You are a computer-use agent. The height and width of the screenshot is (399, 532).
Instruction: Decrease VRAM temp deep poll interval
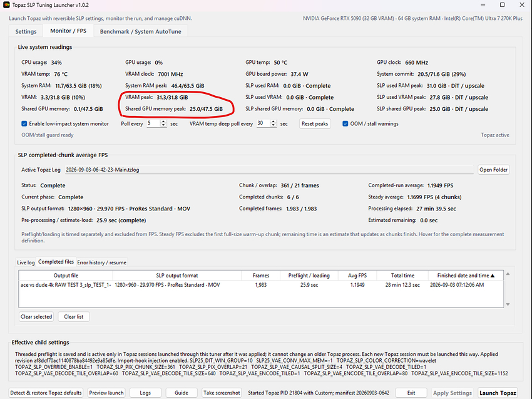click(273, 125)
